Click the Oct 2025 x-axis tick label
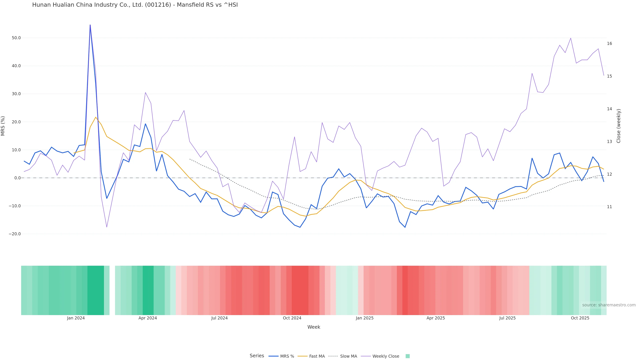 [580, 318]
